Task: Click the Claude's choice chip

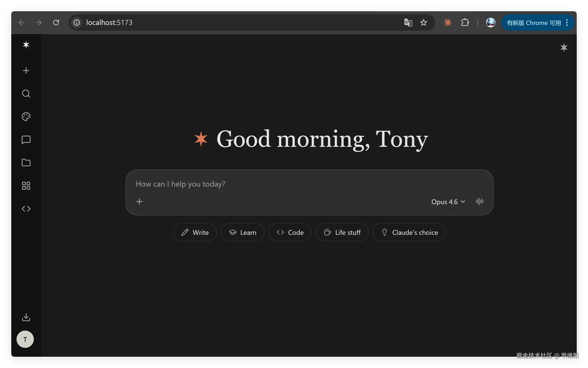Action: (409, 232)
